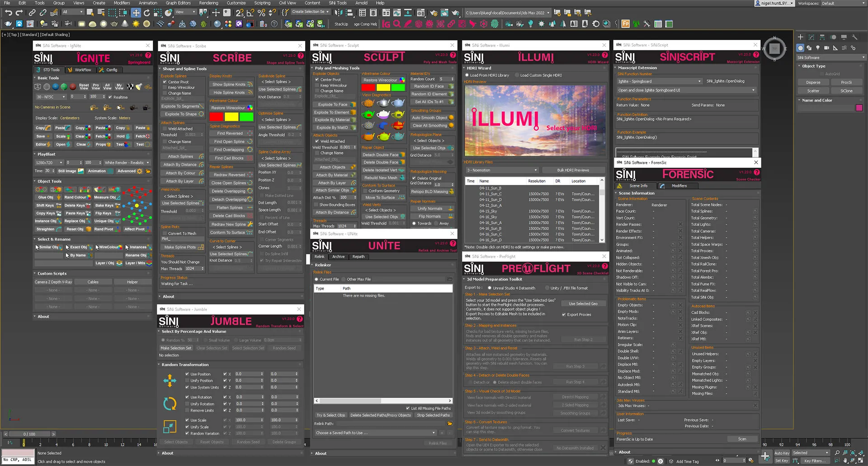This screenshot has width=868, height=466.
Task: Open the Utilities wrench tab in command panel
Action: click(855, 37)
